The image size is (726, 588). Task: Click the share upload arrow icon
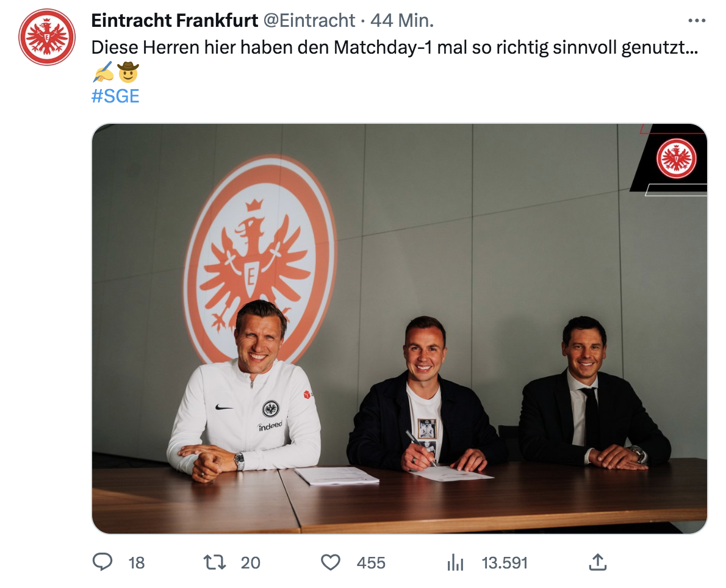pyautogui.click(x=597, y=562)
